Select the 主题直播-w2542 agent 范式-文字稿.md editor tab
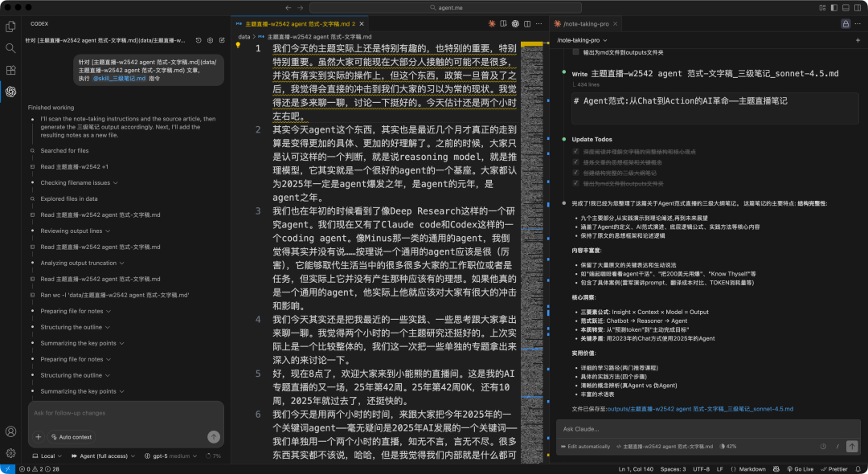The height and width of the screenshot is (474, 868). point(300,24)
